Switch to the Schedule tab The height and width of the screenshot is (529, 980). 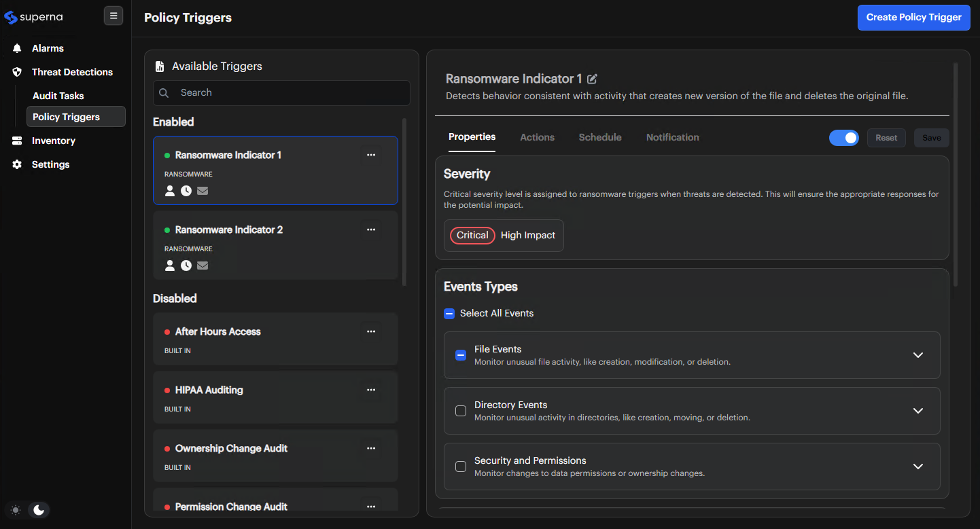coord(600,137)
